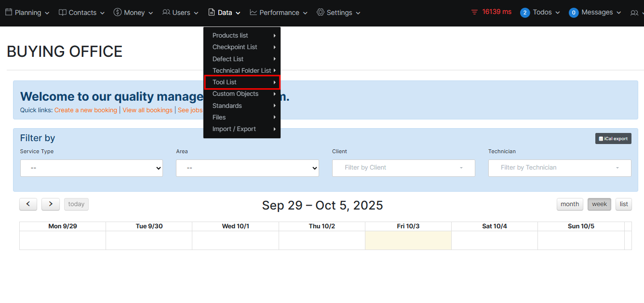Click the Todos count badge showing 2
The height and width of the screenshot is (303, 644).
coord(525,13)
